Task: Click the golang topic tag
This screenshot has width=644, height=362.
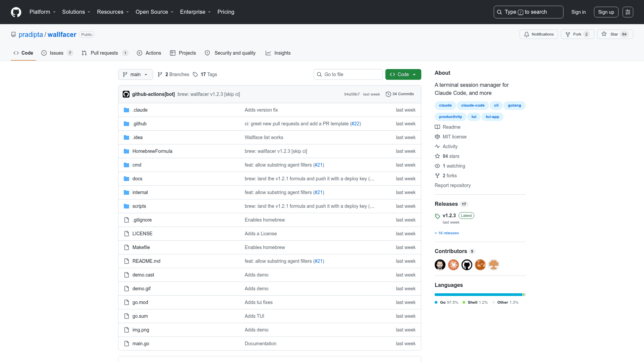Action: coord(515,106)
